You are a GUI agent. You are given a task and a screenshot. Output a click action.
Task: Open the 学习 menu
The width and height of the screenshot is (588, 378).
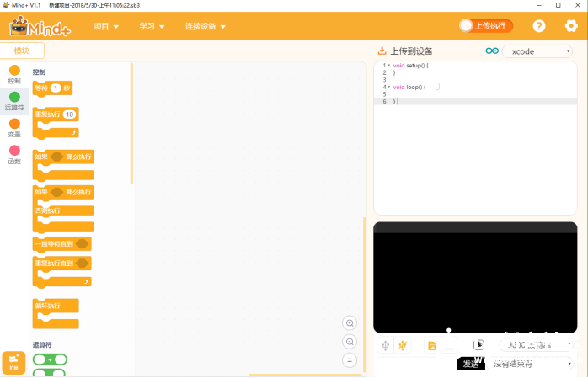pyautogui.click(x=152, y=26)
